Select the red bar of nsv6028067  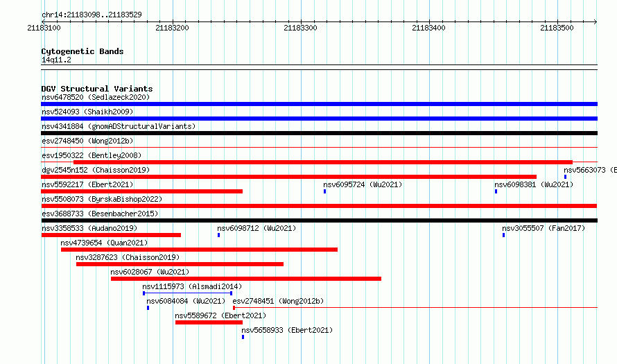pos(246,279)
